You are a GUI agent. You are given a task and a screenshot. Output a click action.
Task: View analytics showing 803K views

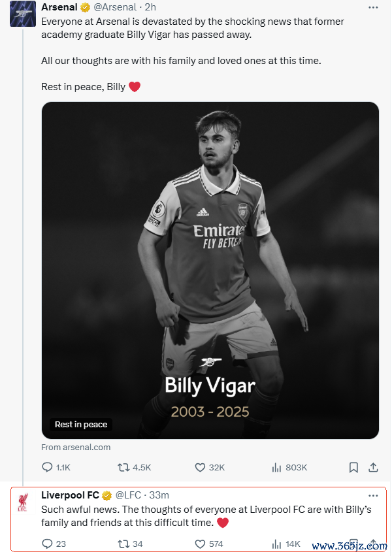point(276,467)
